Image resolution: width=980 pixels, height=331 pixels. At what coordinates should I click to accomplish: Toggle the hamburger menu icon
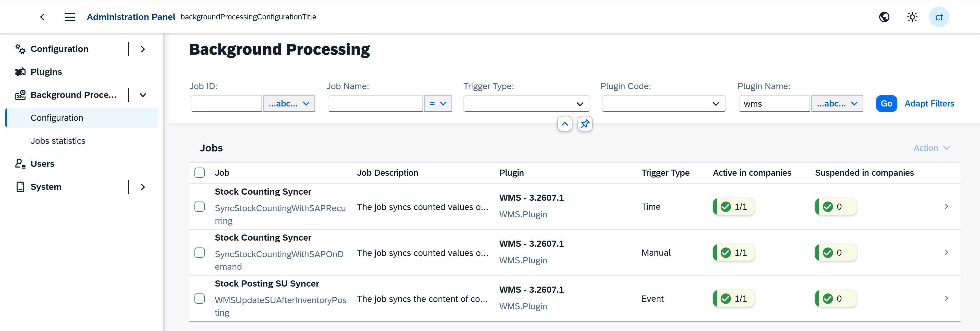pos(70,17)
